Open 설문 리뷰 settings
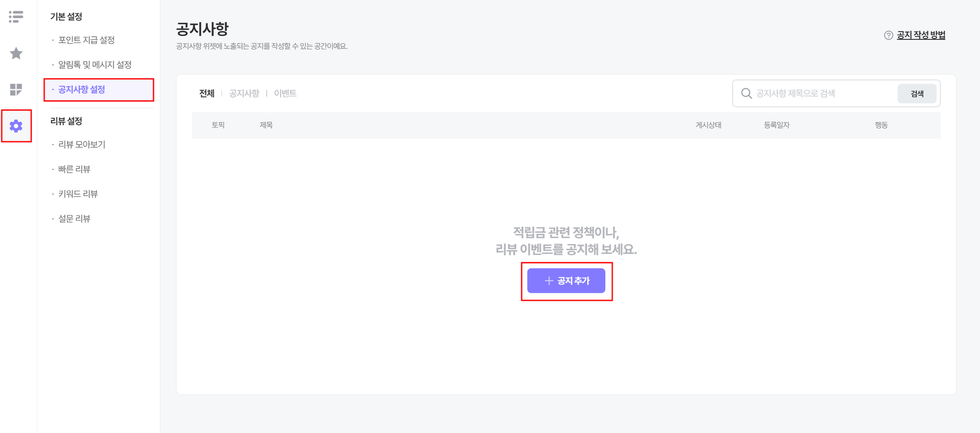Image resolution: width=980 pixels, height=433 pixels. tap(74, 219)
